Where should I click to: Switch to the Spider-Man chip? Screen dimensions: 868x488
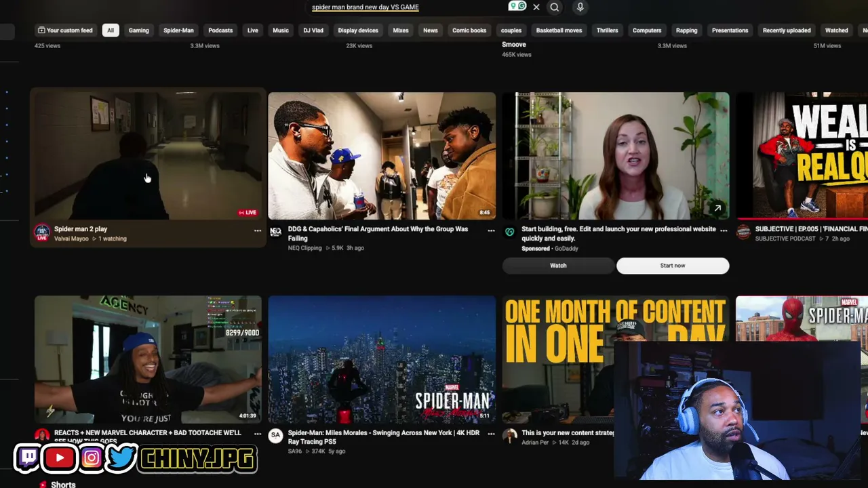[179, 30]
